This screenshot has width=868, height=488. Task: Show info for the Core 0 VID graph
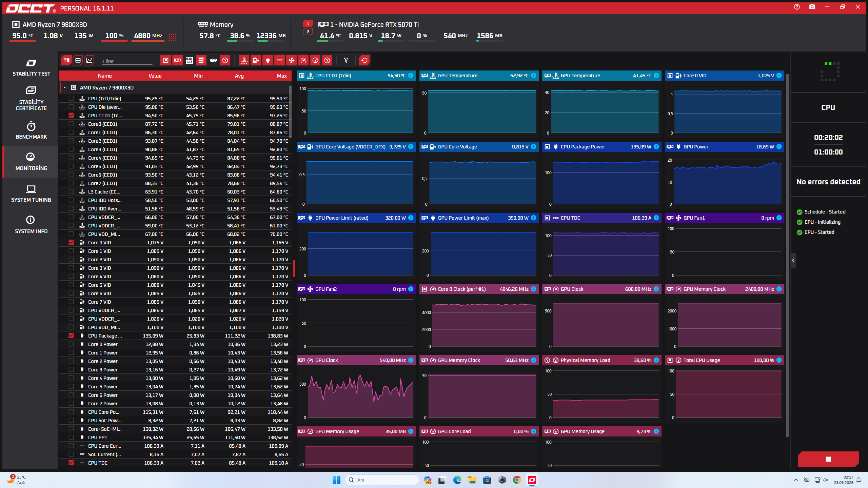779,76
